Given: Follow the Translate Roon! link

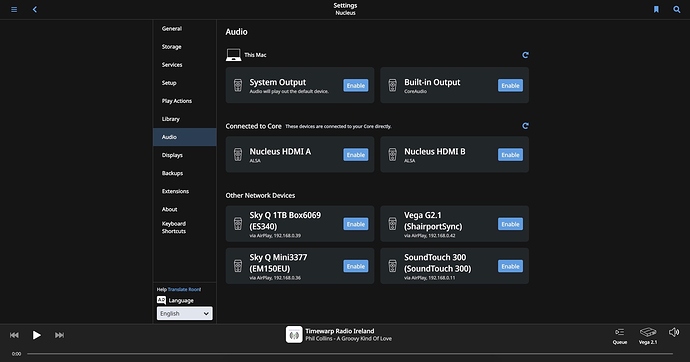Looking at the screenshot, I should click(184, 289).
